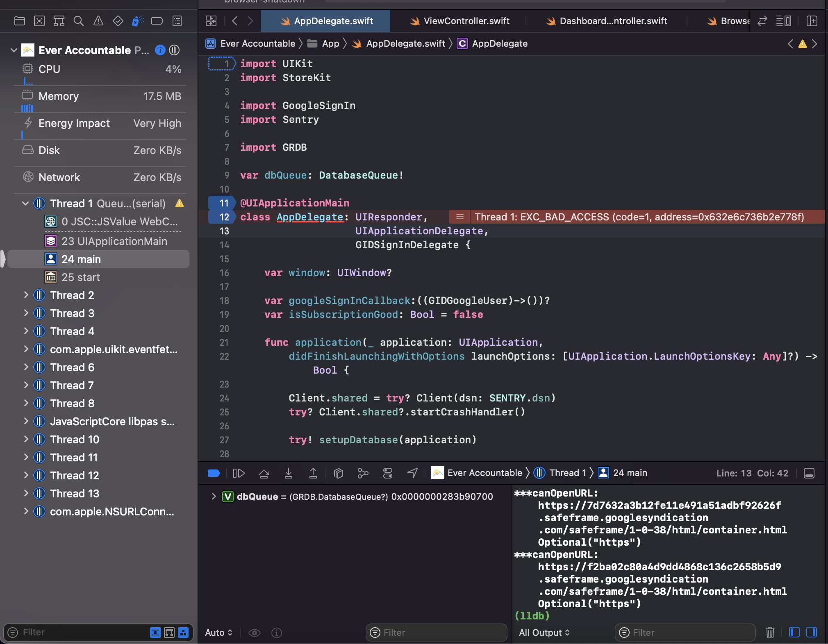This screenshot has height=644, width=828.
Task: Toggle the console pane visibility button
Action: point(812,633)
